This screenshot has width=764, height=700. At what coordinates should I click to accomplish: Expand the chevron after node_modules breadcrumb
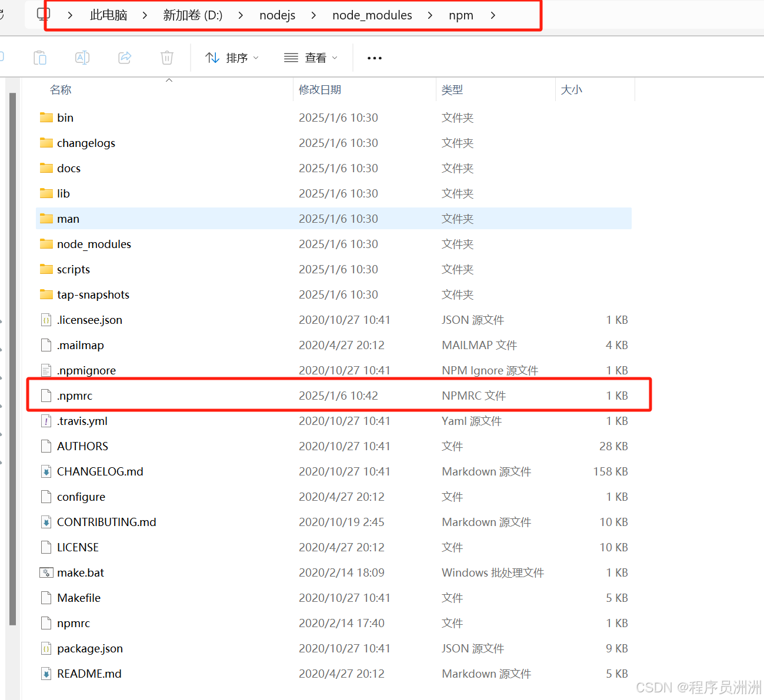click(430, 15)
